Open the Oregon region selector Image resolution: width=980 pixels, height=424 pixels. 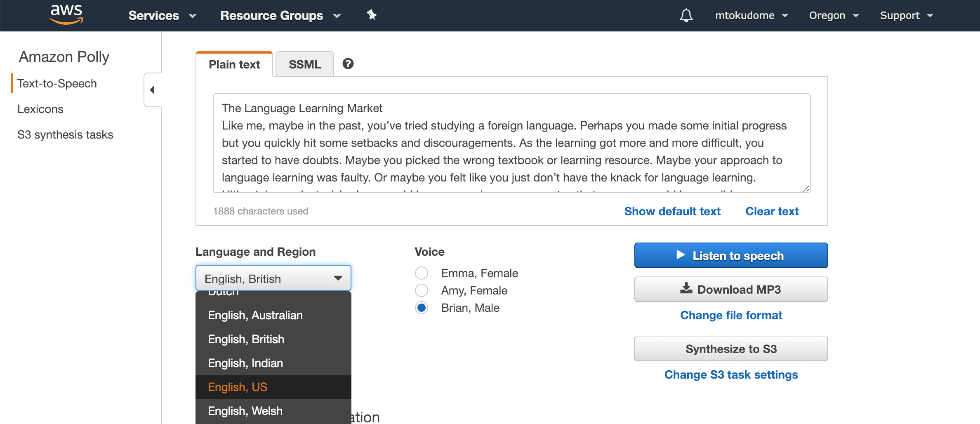834,16
